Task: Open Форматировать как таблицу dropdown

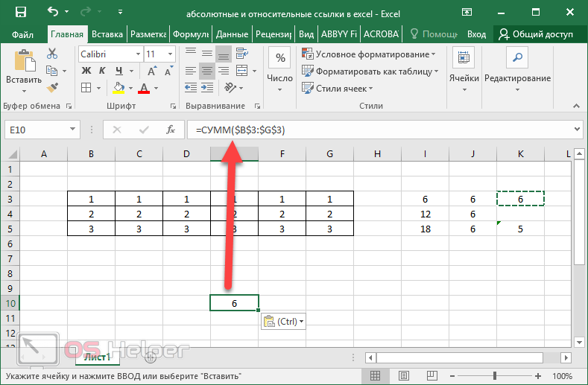Action: click(370, 71)
